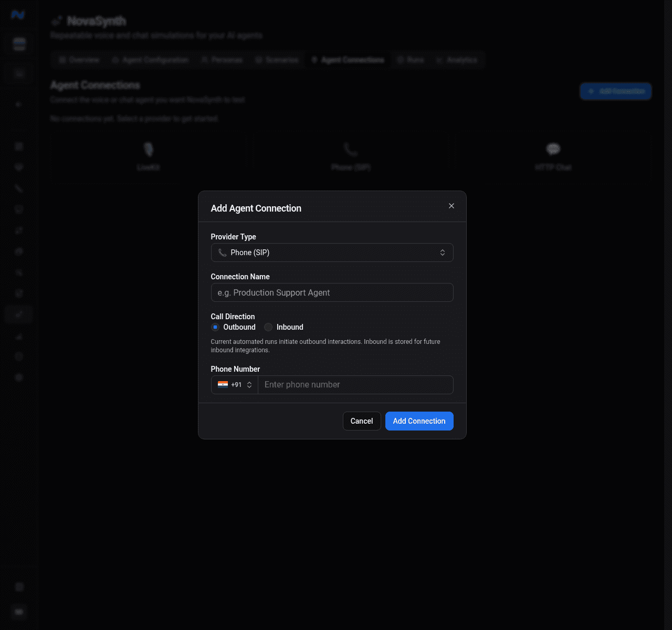Select the Outbound call direction
Image resolution: width=672 pixels, height=630 pixels.
tap(215, 327)
